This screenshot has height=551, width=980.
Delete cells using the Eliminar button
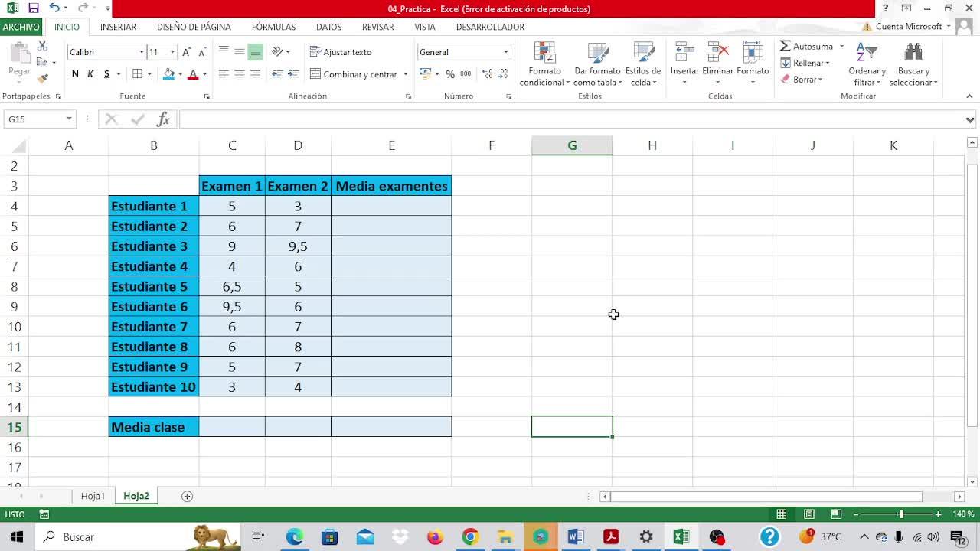tap(717, 64)
